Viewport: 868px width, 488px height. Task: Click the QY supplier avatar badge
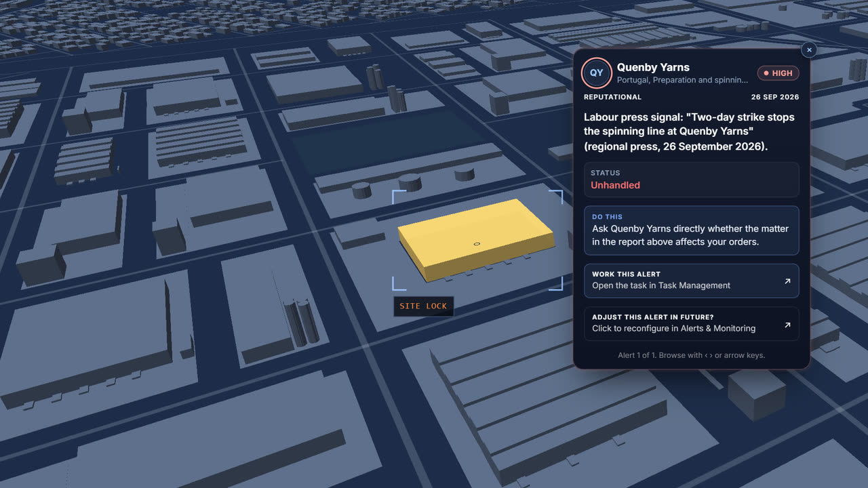click(x=596, y=73)
